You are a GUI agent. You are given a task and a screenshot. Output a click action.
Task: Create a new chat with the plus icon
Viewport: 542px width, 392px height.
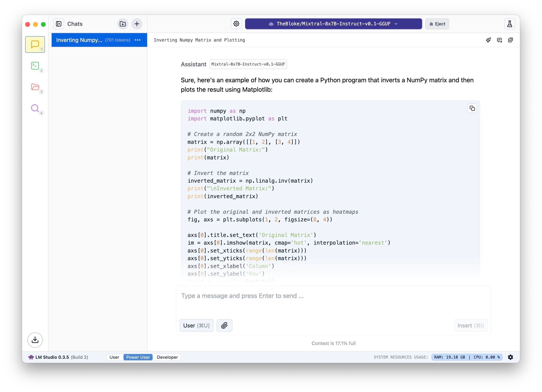click(137, 24)
